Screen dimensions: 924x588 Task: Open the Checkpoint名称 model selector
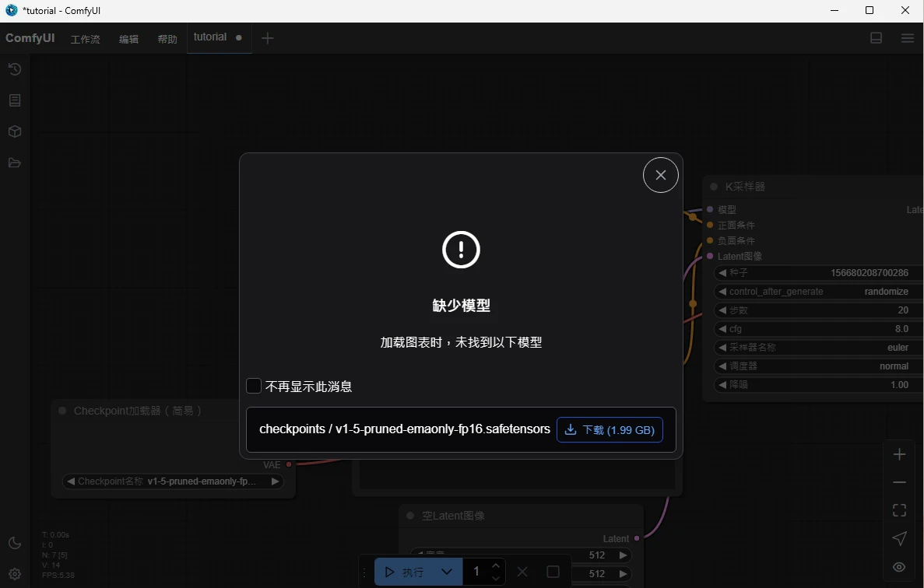click(173, 481)
